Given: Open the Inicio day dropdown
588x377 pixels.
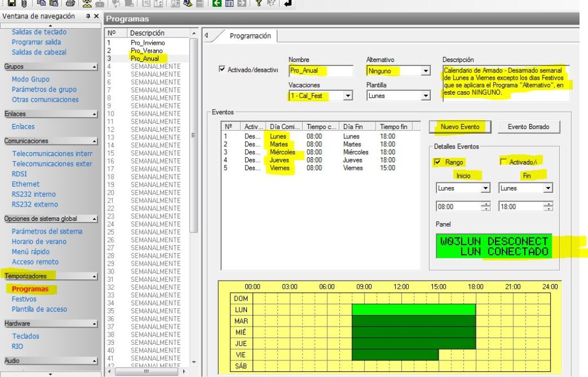Looking at the screenshot, I should coord(486,188).
